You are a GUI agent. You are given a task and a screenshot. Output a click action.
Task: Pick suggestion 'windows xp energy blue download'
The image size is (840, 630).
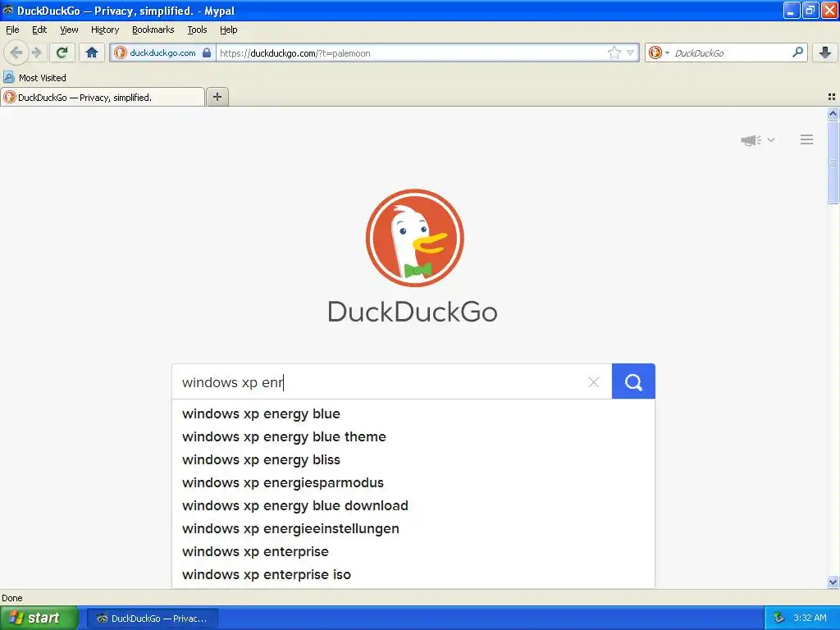413,505
